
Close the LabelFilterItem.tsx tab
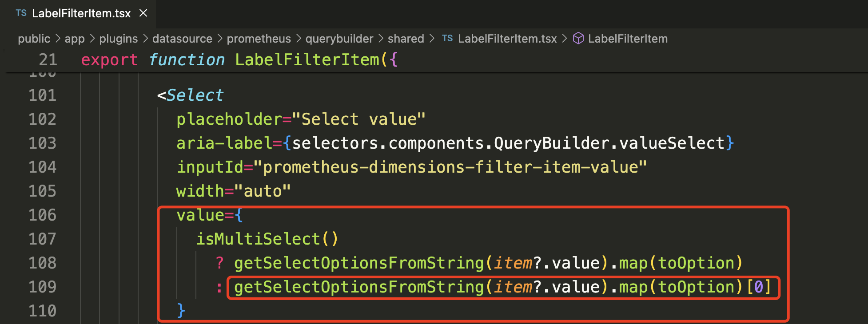point(143,13)
